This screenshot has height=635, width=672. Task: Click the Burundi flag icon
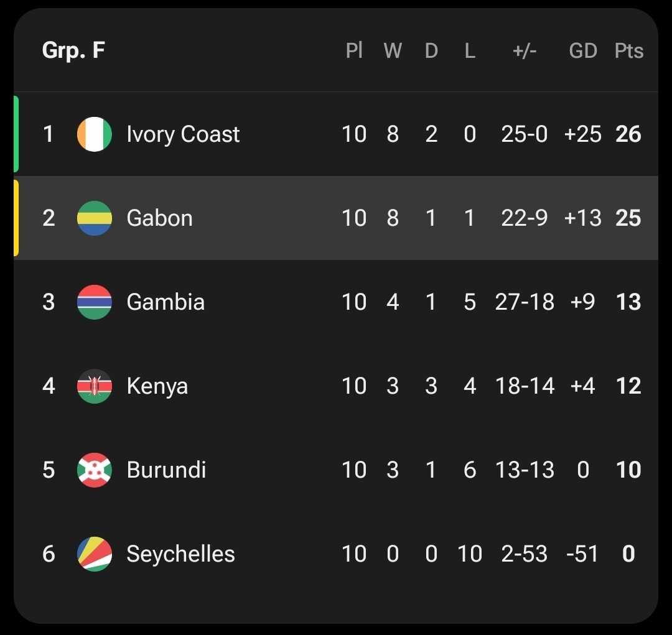(x=95, y=470)
